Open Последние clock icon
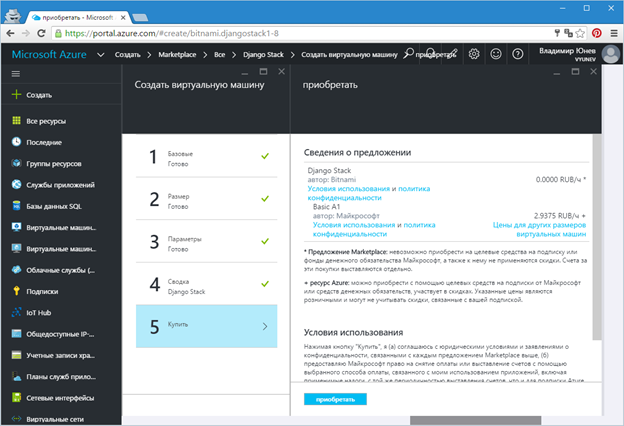 click(x=16, y=142)
